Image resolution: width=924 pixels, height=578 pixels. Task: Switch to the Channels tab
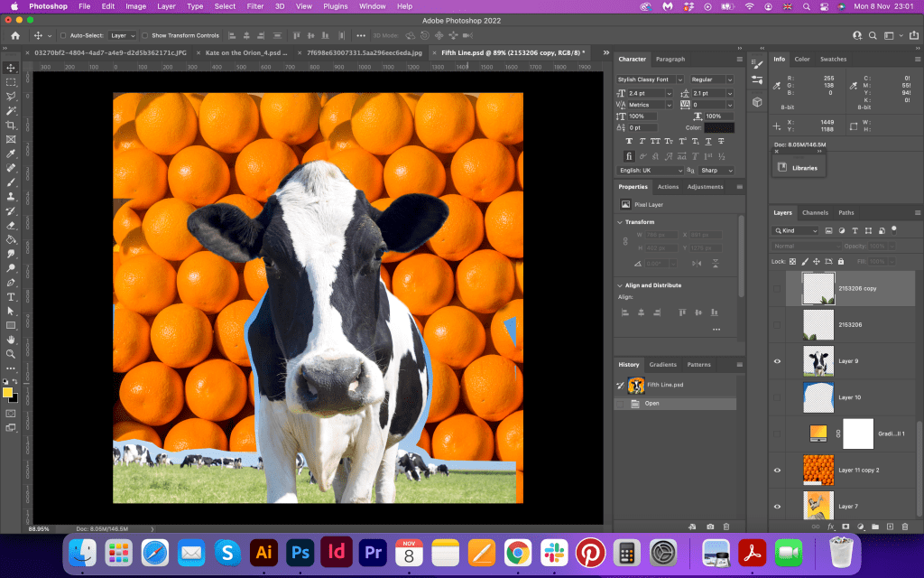point(815,212)
